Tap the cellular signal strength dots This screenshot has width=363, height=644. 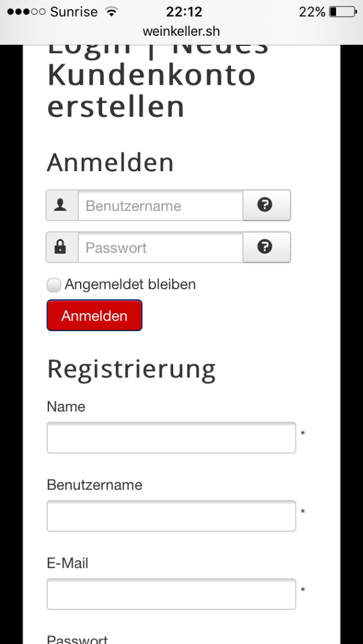[x=26, y=12]
